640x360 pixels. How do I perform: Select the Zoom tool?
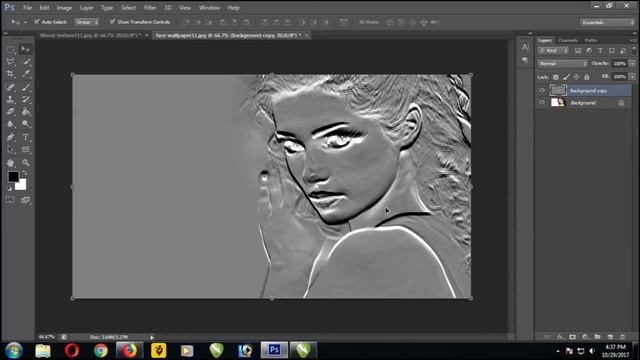point(26,163)
